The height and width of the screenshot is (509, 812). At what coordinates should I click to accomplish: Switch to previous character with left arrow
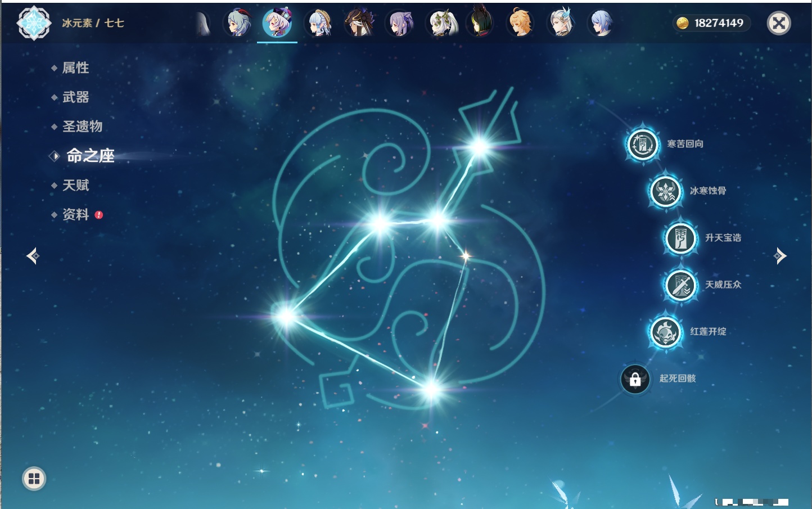(33, 256)
